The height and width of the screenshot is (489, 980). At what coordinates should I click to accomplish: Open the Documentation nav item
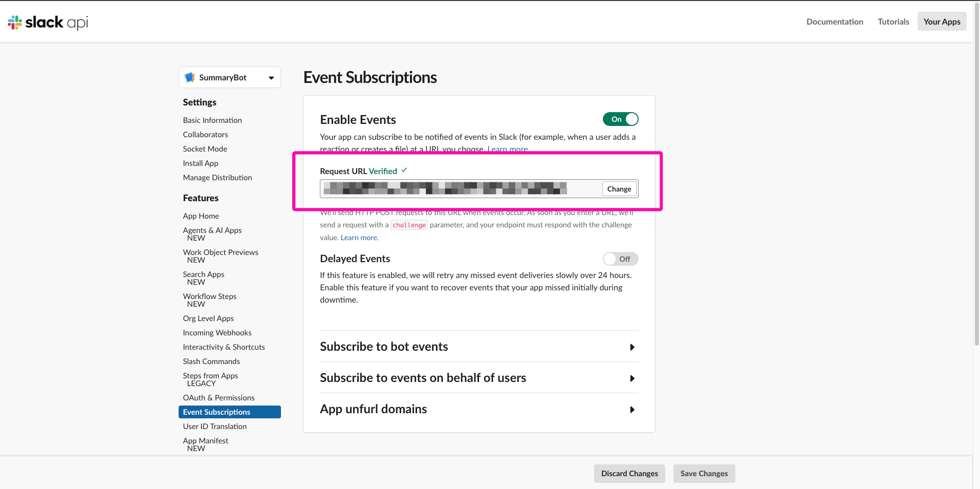834,22
